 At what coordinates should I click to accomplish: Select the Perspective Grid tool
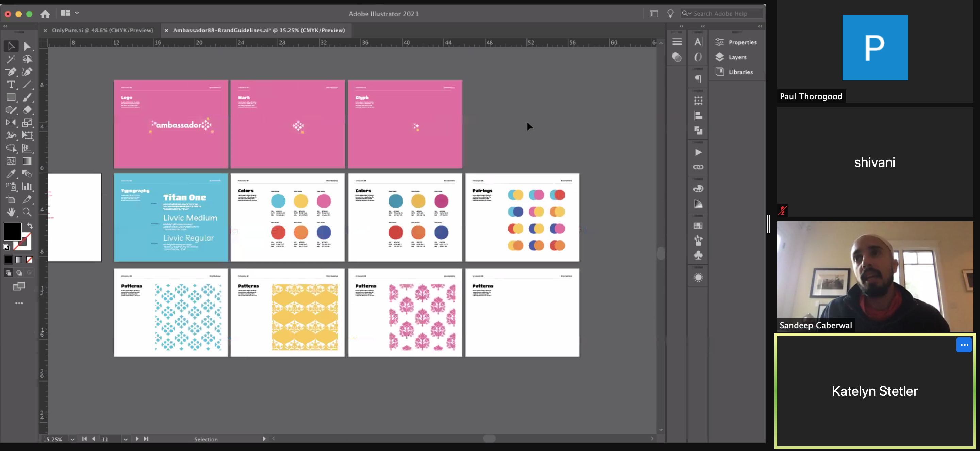click(x=27, y=148)
